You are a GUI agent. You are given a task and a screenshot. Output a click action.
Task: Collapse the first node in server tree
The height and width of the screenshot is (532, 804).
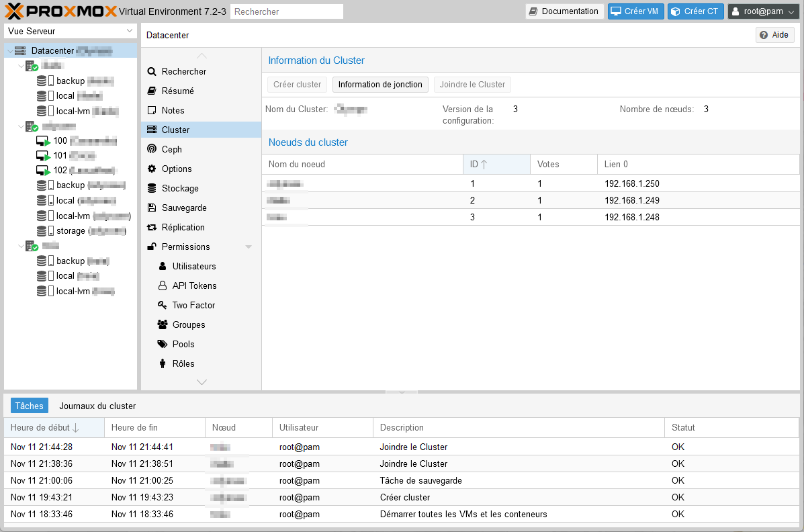point(21,66)
